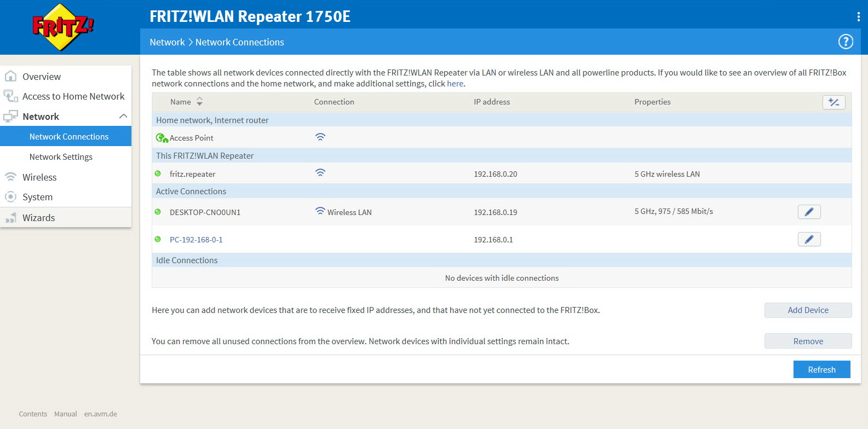The height and width of the screenshot is (429, 868).
Task: Click the Add Device button
Action: [808, 310]
